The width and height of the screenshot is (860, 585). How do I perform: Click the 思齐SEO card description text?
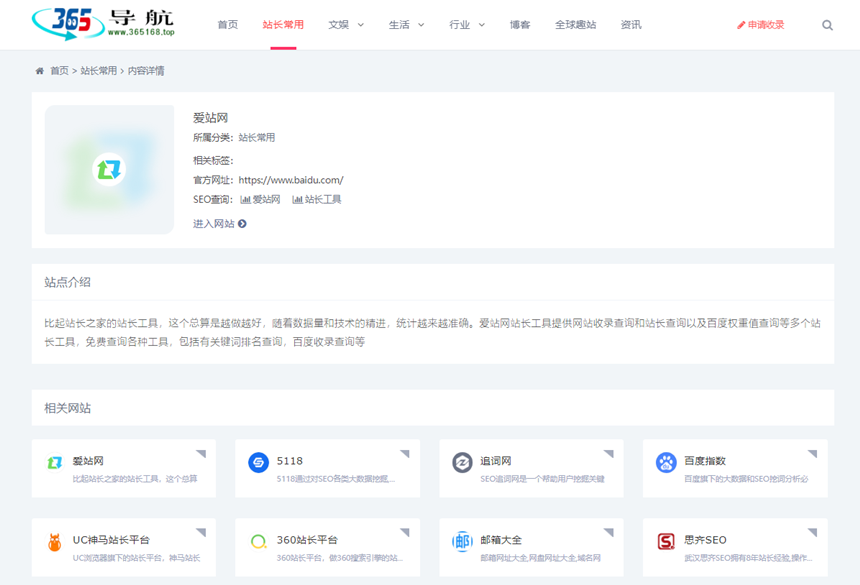point(748,558)
